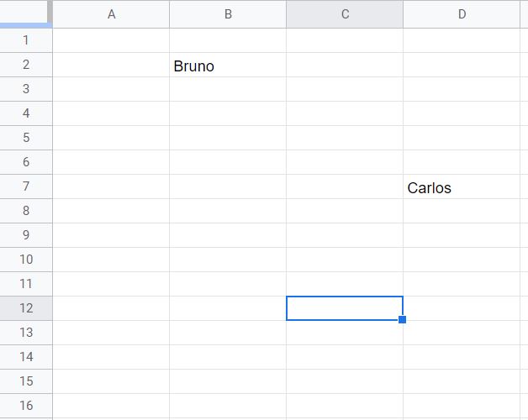The image size is (528, 420).
Task: Select column A header
Action: click(x=111, y=14)
